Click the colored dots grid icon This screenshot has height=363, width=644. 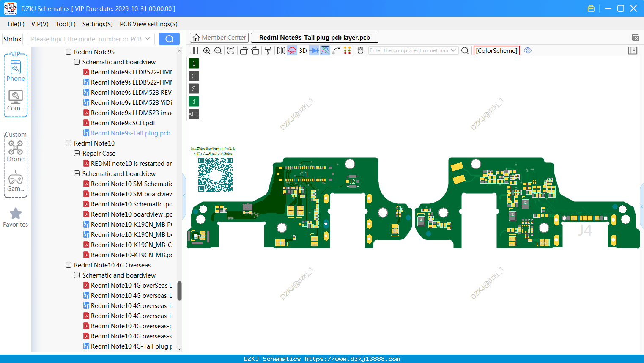pyautogui.click(x=348, y=50)
